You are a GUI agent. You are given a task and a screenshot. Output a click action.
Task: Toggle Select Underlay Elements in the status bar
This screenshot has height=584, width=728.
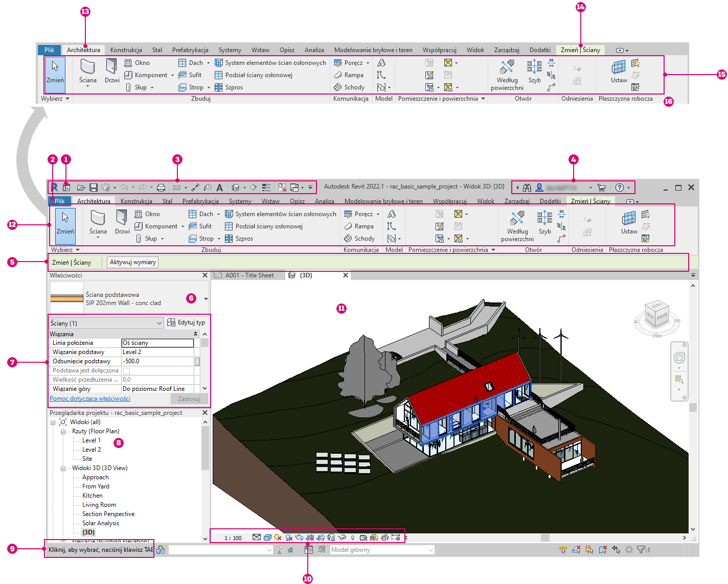[x=576, y=550]
